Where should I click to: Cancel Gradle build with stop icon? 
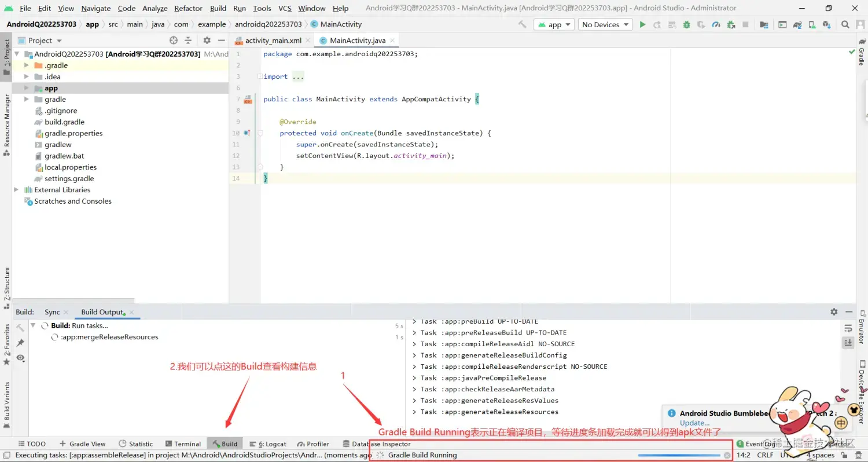tap(727, 455)
